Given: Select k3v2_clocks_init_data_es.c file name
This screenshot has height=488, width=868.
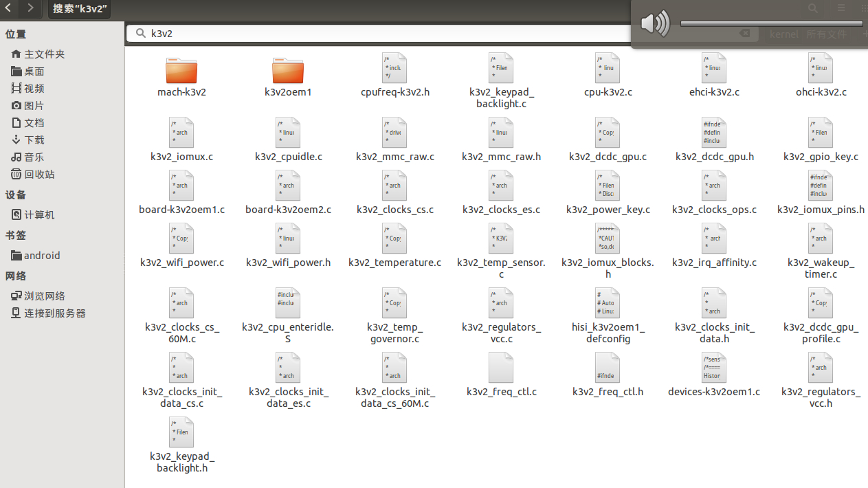Looking at the screenshot, I should pos(288,397).
